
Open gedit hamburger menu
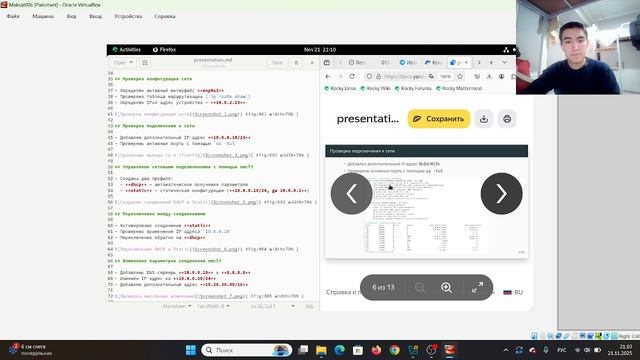tap(296, 62)
